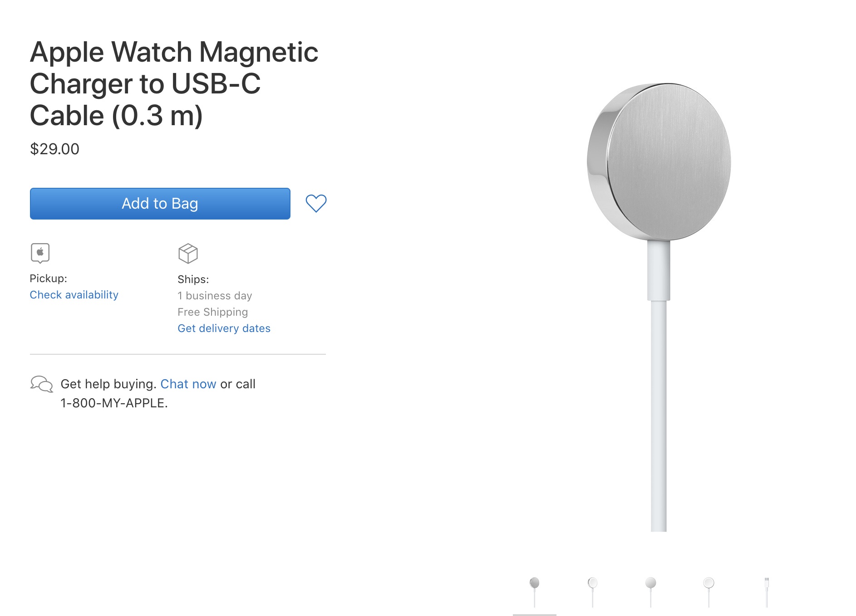The width and height of the screenshot is (856, 616).
Task: Click the Free Shipping text
Action: (x=212, y=312)
